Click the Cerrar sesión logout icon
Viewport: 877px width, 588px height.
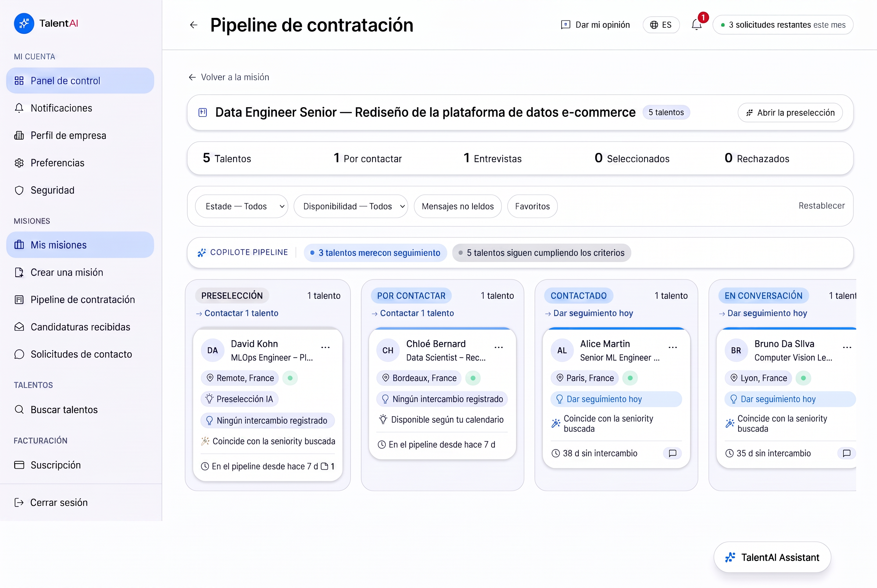19,502
